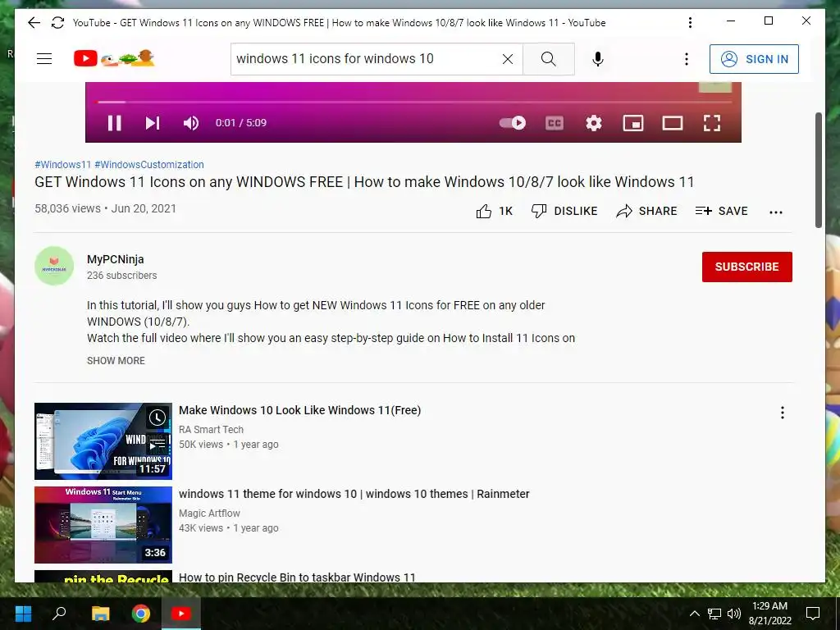840x630 pixels.
Task: Open 'Make Windows 10 Look Like Windows 11' thumbnail
Action: pyautogui.click(x=103, y=441)
